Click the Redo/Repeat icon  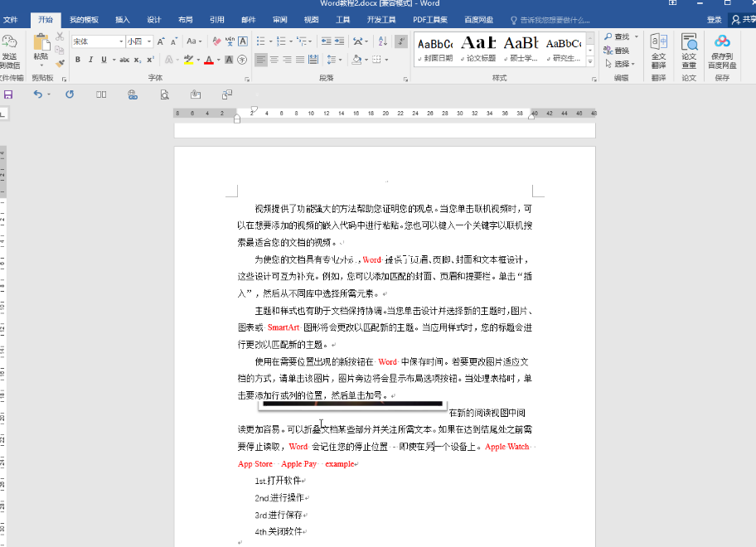tap(70, 94)
